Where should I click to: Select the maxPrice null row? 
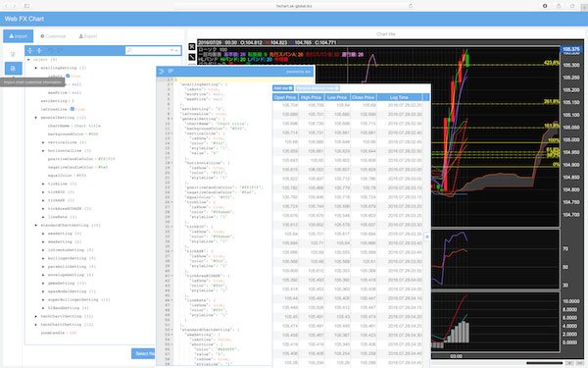coord(65,93)
